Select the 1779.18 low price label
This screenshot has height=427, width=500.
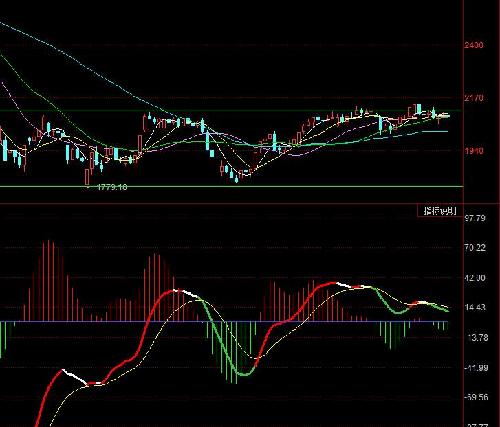point(112,187)
